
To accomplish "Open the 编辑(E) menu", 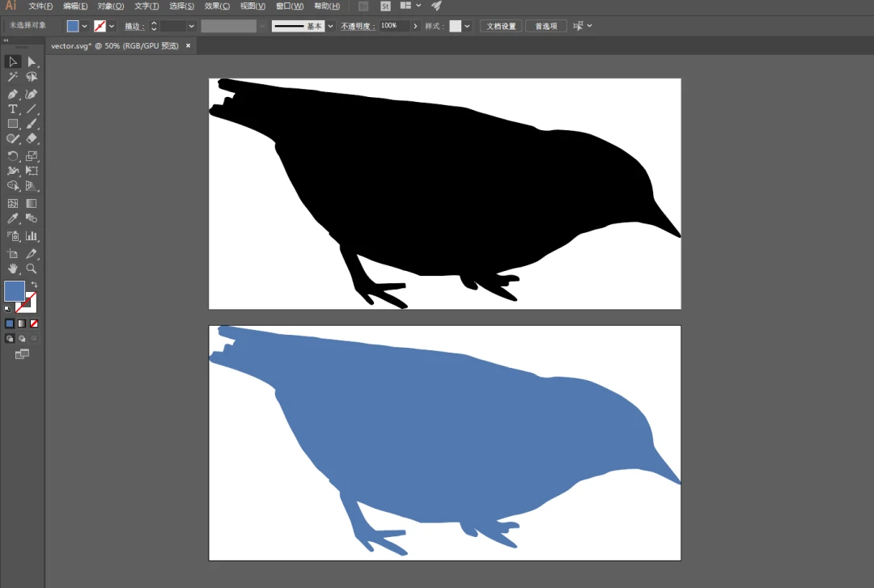I will click(75, 6).
